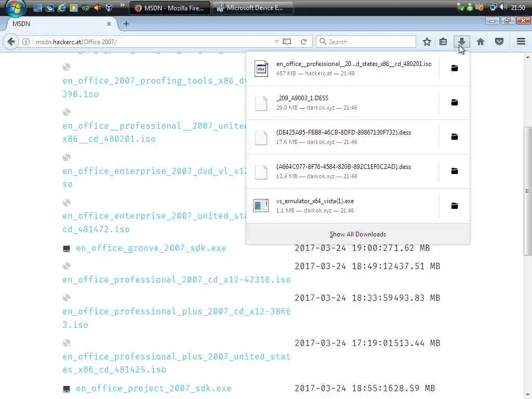Click Show Desktop quick launch icon
Screen dimensions: 532x399
click(37, 8)
